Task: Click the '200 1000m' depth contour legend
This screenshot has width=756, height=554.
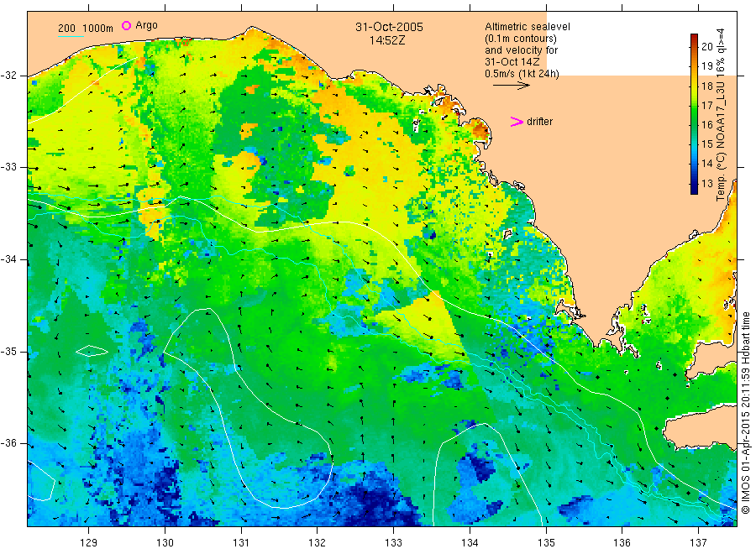Action: click(x=86, y=29)
